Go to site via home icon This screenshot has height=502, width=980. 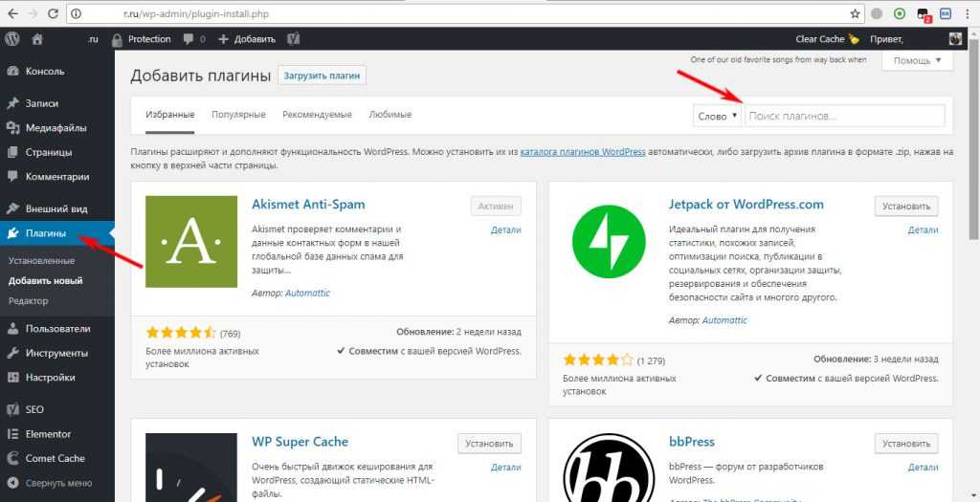pos(37,38)
